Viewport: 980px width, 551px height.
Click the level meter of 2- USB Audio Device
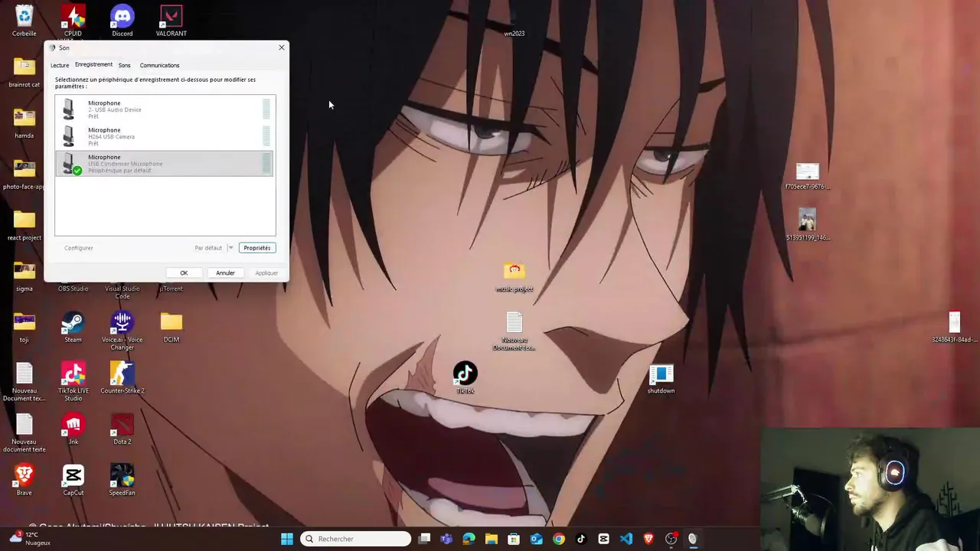tap(266, 109)
